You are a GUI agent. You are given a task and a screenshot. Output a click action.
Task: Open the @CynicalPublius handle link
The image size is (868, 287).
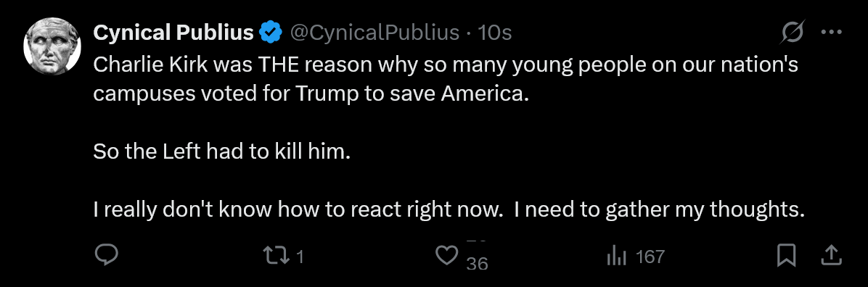[374, 33]
